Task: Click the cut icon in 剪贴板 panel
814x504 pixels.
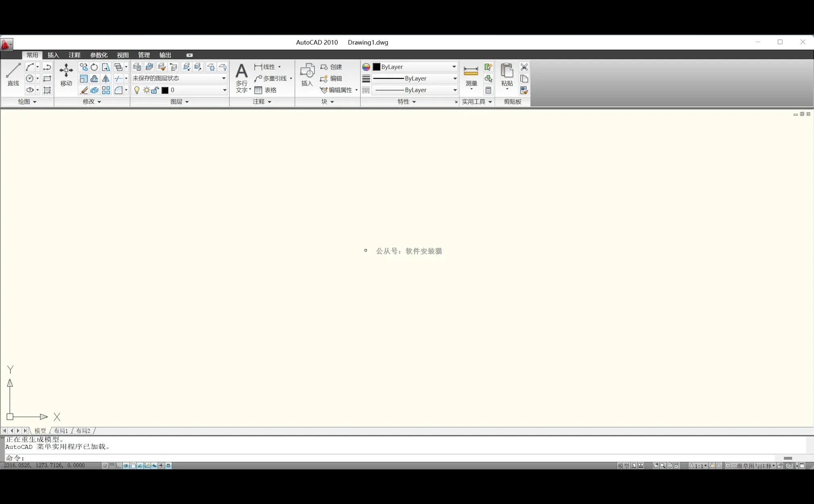Action: (x=524, y=67)
